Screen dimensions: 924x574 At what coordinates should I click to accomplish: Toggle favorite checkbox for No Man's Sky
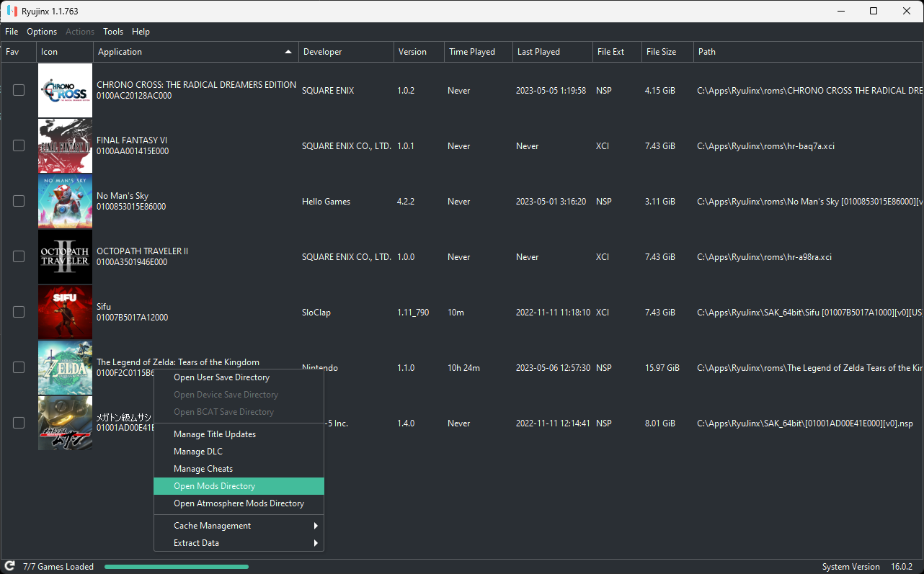click(x=19, y=201)
